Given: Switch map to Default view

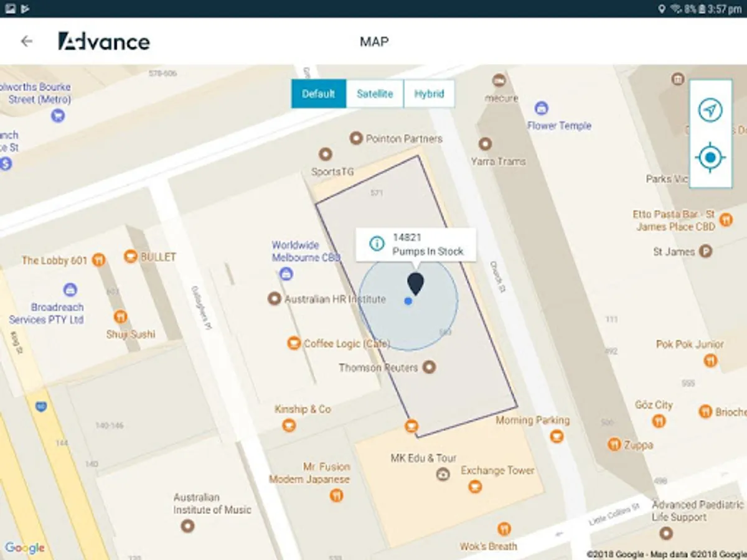Looking at the screenshot, I should click(x=319, y=94).
